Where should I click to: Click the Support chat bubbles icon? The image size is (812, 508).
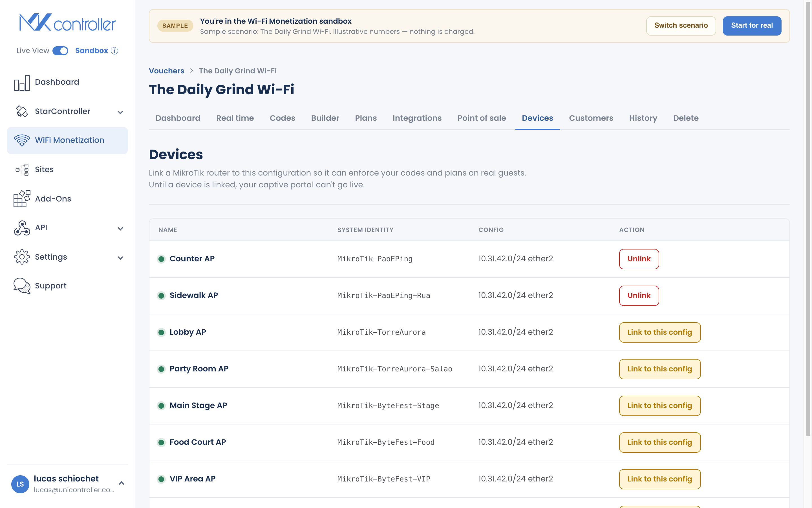tap(22, 286)
